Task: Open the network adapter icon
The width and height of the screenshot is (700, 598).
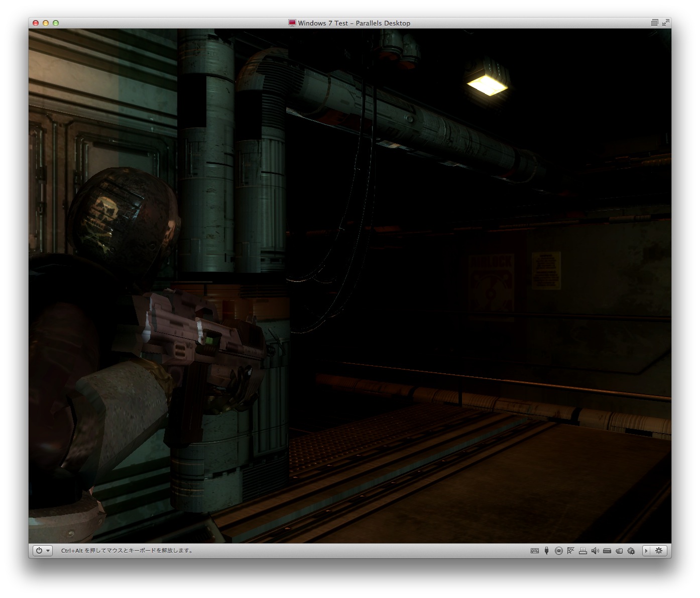Action: click(570, 551)
